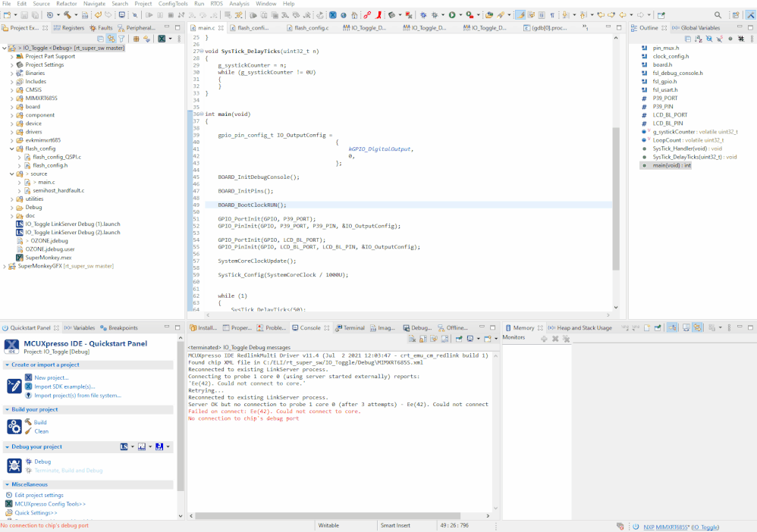The image size is (757, 532).
Task: Click the Clear Console icon
Action: pos(412,339)
